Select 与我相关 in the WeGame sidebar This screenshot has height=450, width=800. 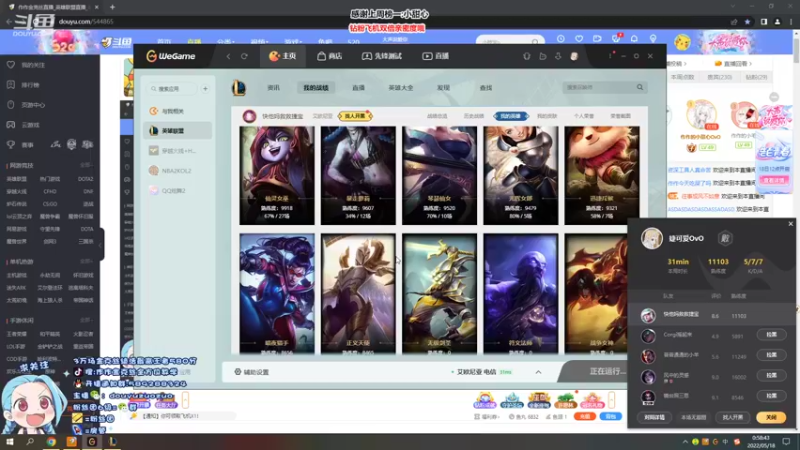(178, 111)
